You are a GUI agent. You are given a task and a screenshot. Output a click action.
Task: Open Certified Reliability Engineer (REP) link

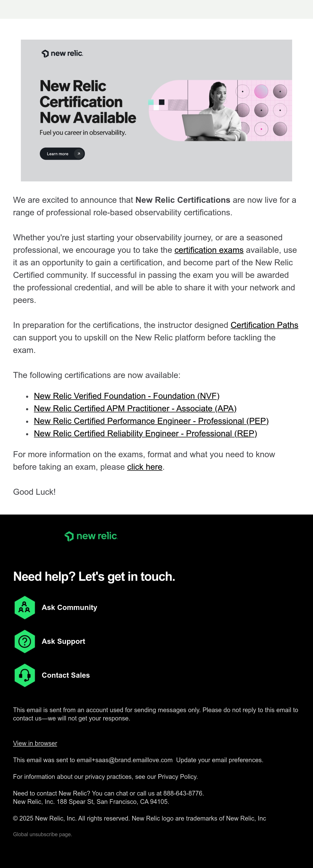pos(145,433)
